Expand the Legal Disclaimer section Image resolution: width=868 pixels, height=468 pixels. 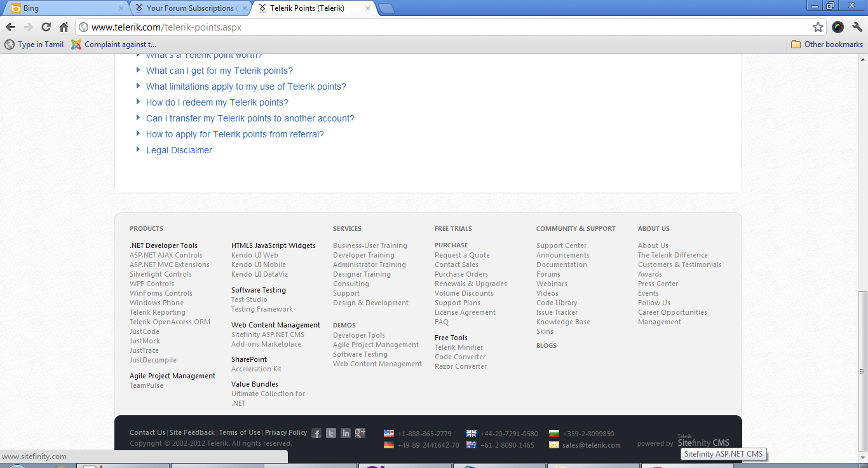[x=179, y=150]
